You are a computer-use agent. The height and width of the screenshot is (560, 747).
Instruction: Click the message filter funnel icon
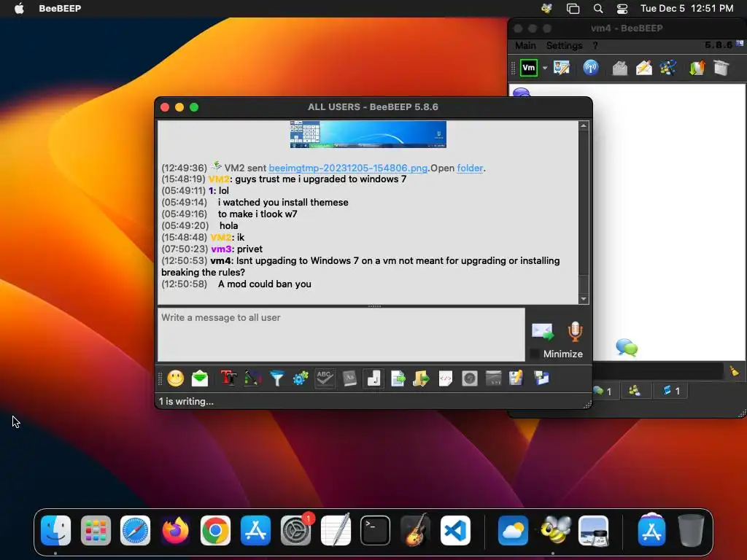point(276,378)
